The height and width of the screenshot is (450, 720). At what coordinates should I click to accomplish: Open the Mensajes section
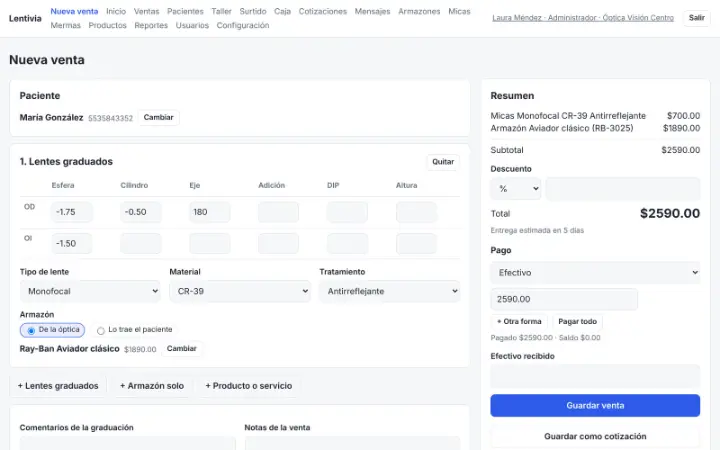[x=372, y=11]
